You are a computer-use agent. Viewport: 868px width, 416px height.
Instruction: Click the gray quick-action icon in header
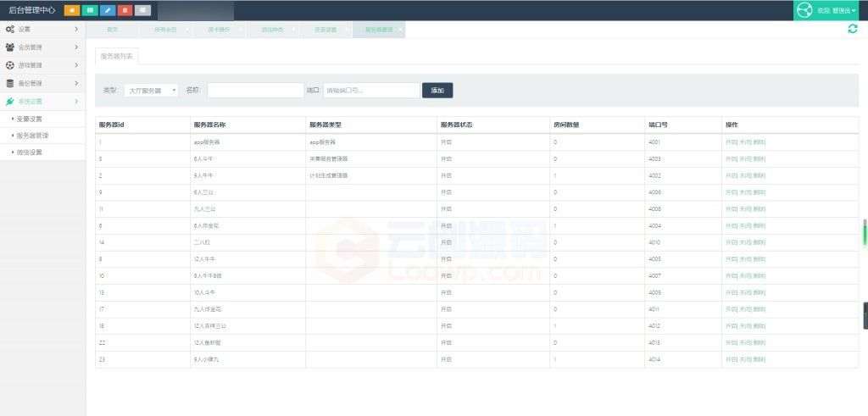click(x=142, y=10)
